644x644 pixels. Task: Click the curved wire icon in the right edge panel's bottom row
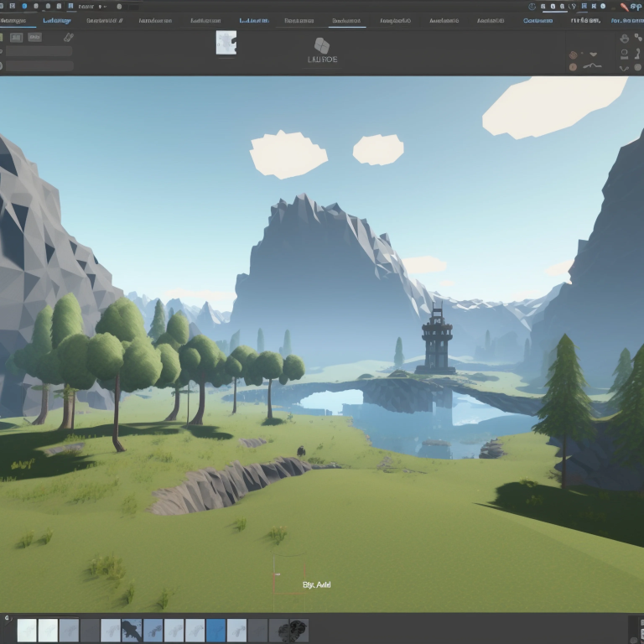[624, 68]
